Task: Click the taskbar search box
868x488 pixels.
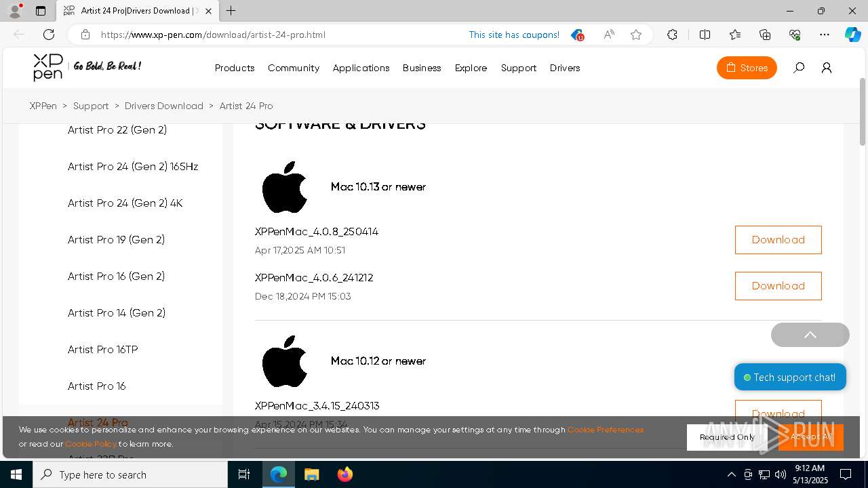Action: [x=130, y=474]
